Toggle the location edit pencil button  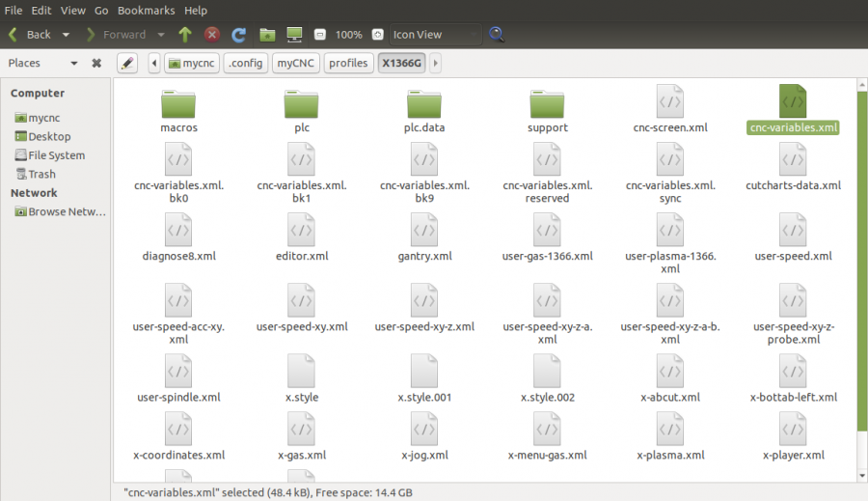click(127, 63)
